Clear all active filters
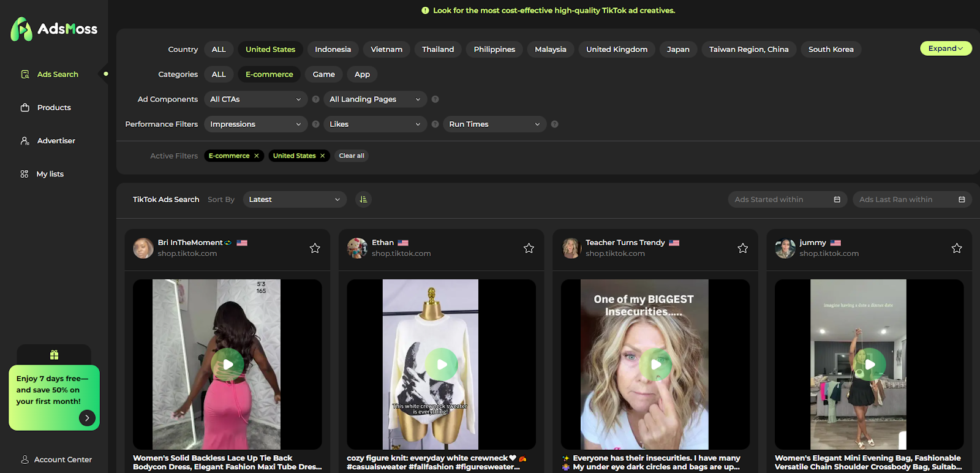 point(352,156)
